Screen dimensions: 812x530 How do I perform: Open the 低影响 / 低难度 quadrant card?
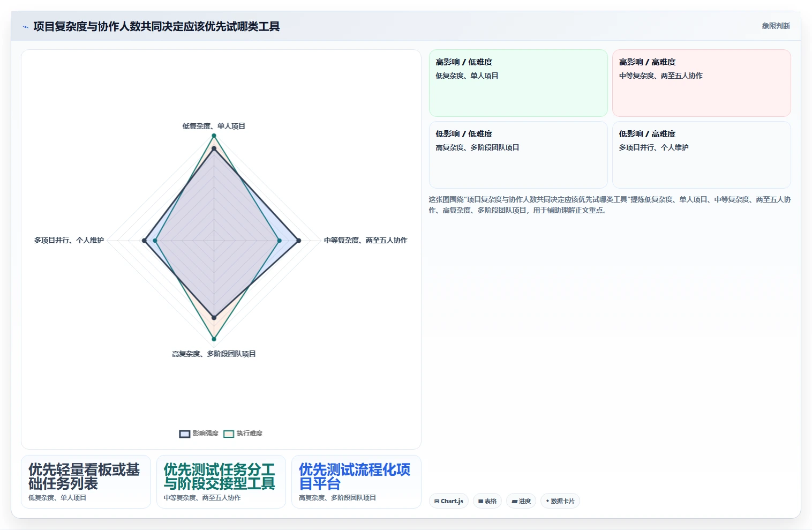[518, 155]
